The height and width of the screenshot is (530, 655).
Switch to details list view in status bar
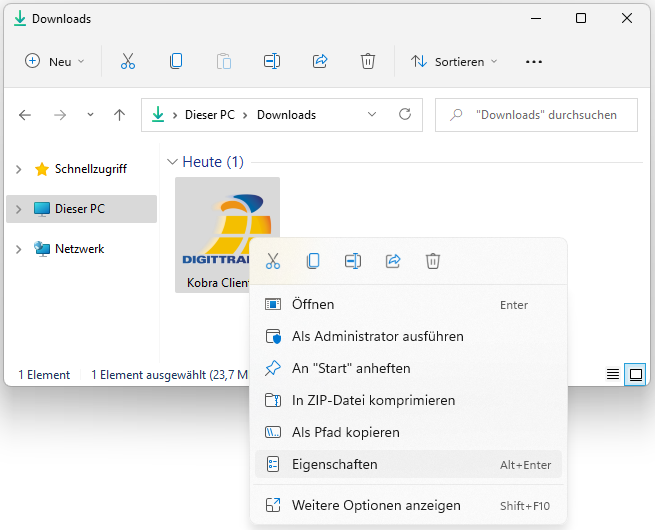(613, 374)
